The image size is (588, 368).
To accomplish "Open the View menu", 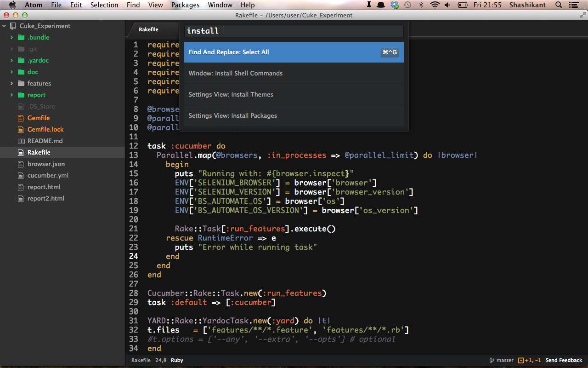I will (x=156, y=5).
